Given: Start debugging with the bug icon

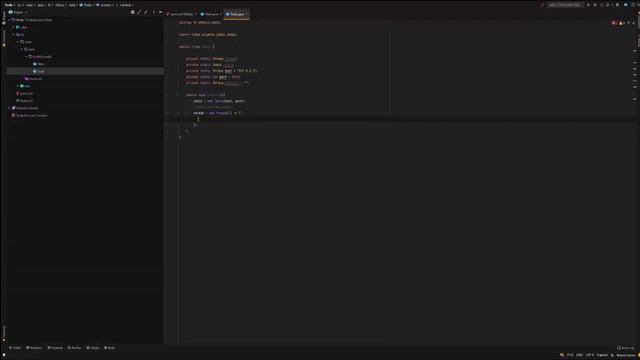Looking at the screenshot, I should (595, 5).
